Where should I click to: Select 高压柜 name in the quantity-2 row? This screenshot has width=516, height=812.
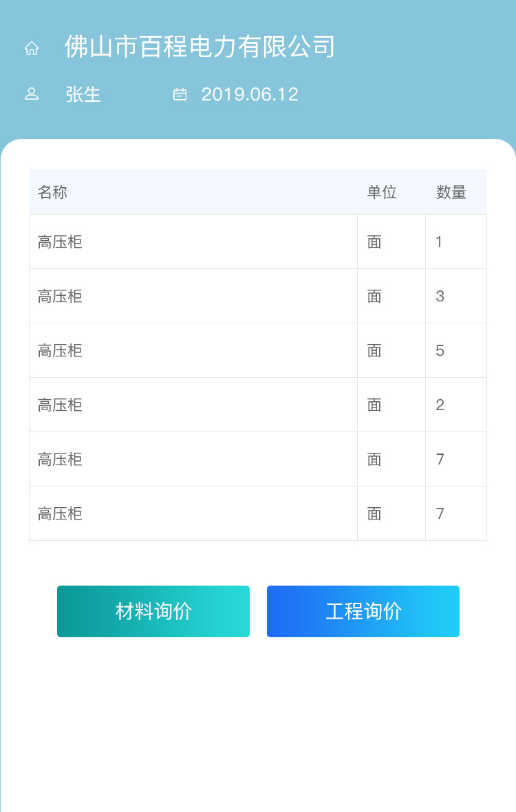tap(60, 405)
